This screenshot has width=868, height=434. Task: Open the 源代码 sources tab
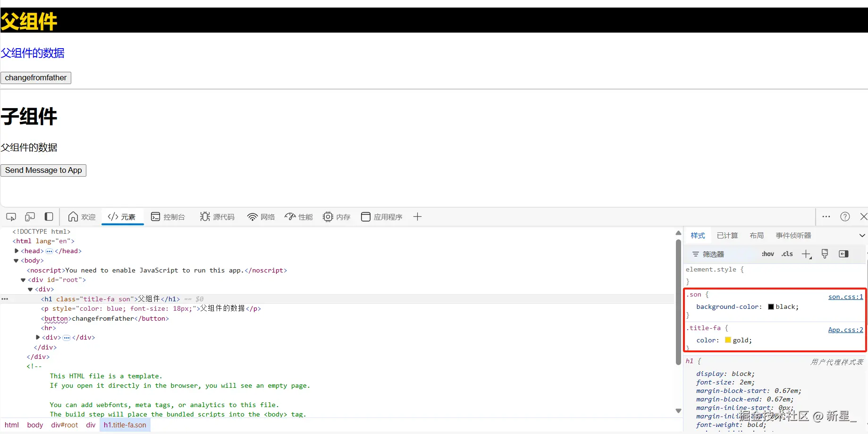click(x=217, y=217)
